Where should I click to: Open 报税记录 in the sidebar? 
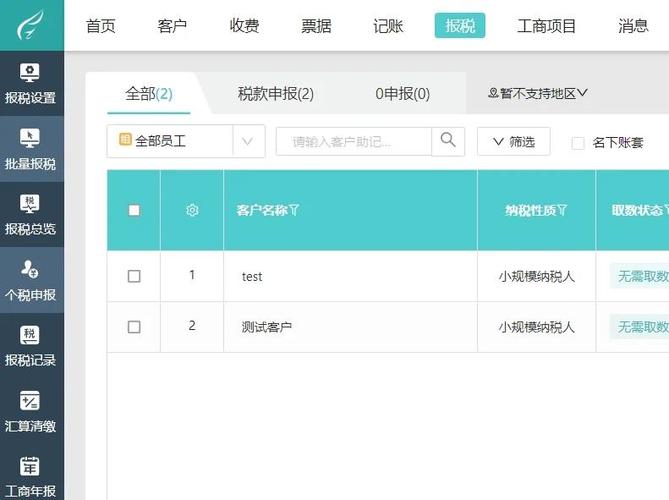point(30,346)
